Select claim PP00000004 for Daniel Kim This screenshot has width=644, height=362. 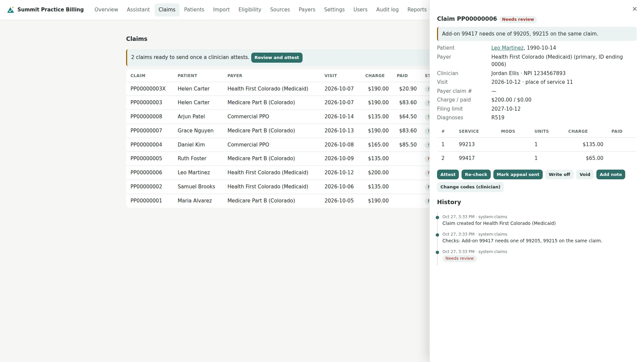tap(278, 145)
